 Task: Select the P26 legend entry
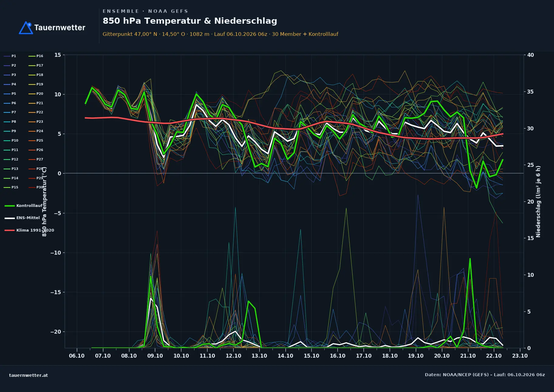click(x=36, y=150)
